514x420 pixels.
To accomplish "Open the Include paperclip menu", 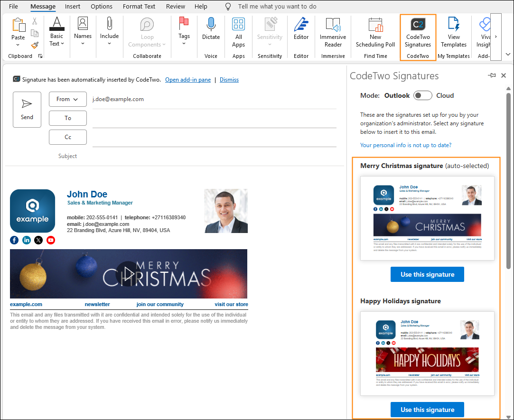I will (x=110, y=32).
